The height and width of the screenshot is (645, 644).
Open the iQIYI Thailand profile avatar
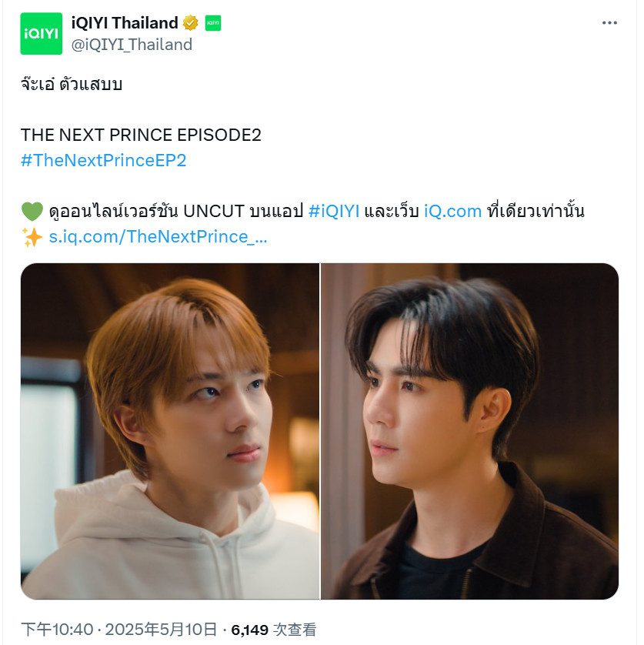(x=41, y=33)
